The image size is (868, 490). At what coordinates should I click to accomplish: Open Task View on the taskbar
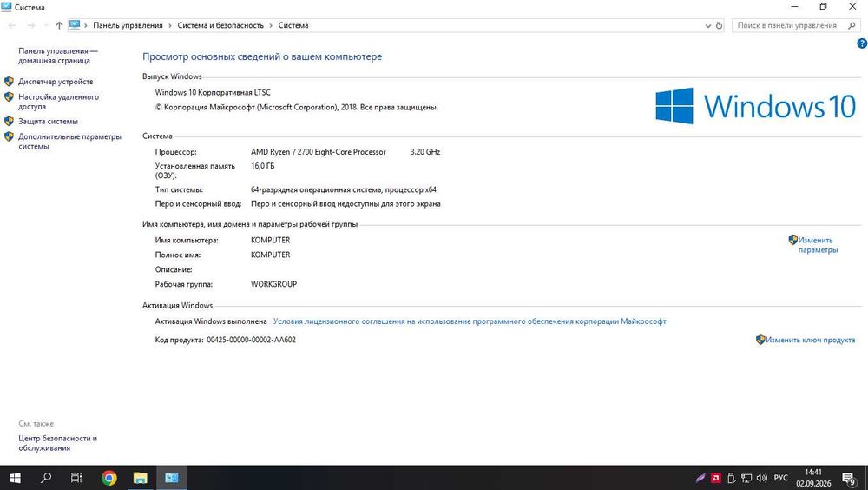pyautogui.click(x=76, y=478)
